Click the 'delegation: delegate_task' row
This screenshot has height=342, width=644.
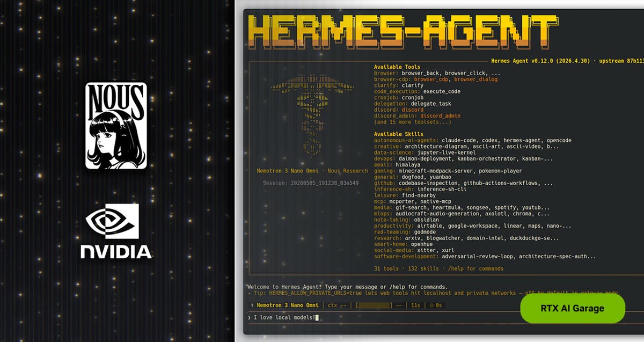413,104
